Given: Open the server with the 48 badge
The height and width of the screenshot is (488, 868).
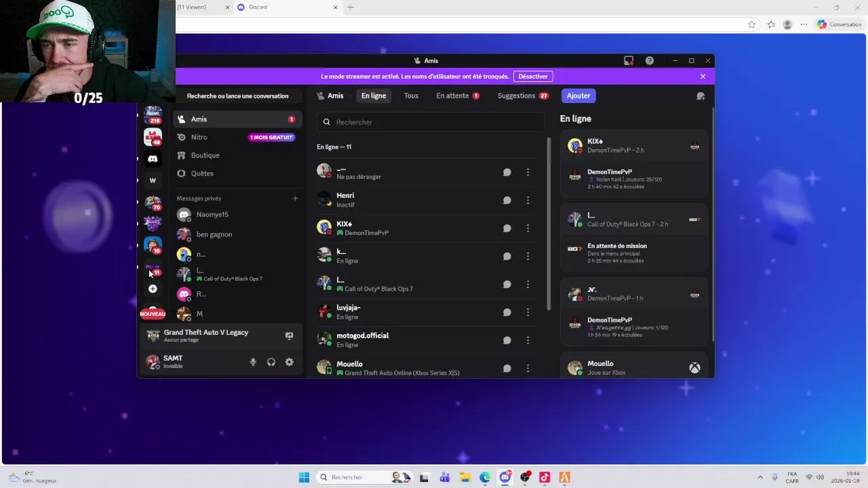Looking at the screenshot, I should [x=153, y=137].
